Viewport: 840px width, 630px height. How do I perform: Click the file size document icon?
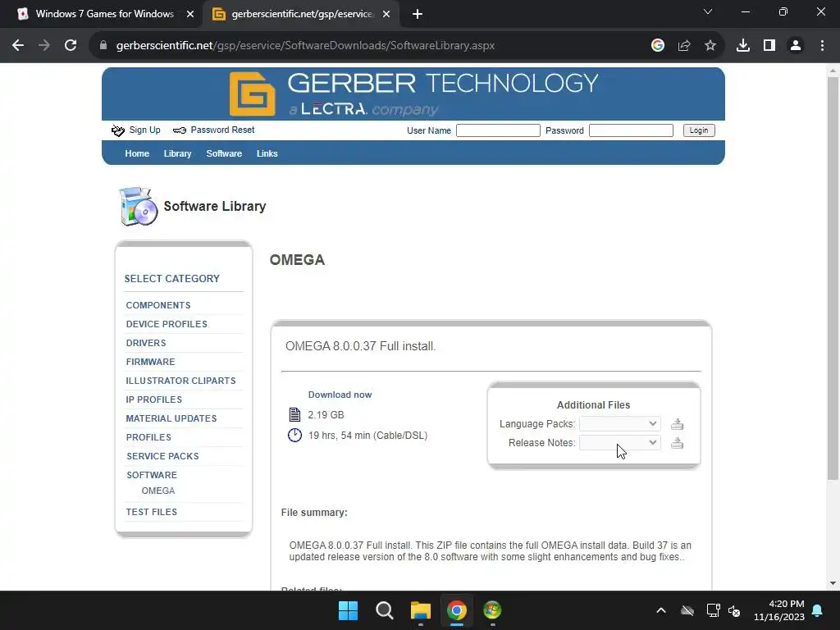click(x=294, y=414)
